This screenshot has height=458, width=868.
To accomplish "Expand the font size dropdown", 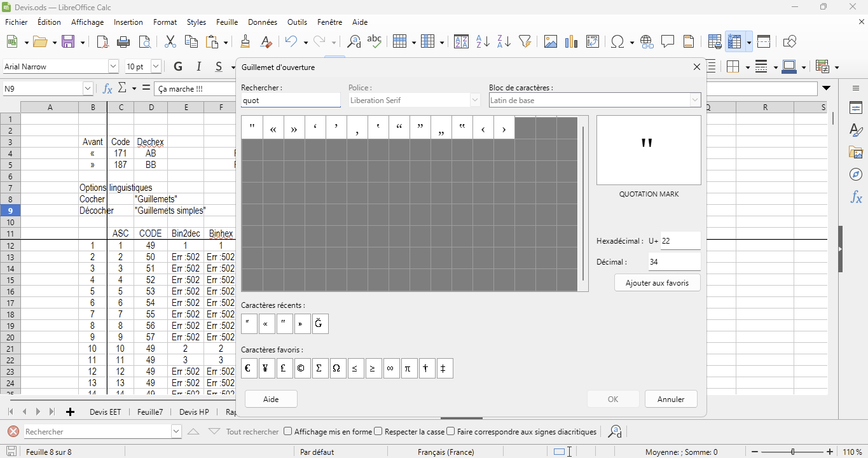I will click(156, 67).
